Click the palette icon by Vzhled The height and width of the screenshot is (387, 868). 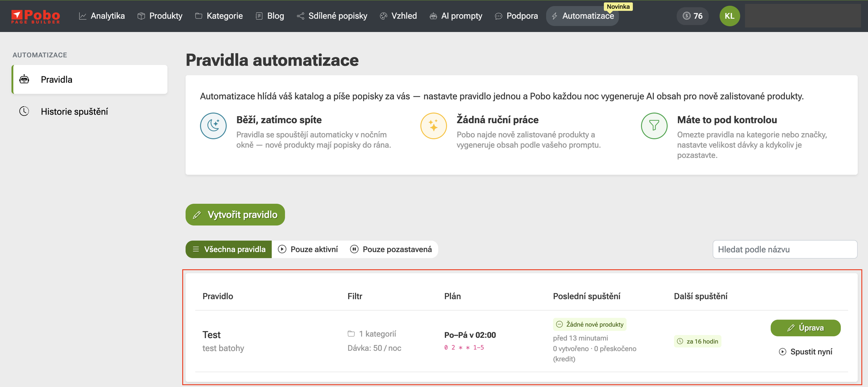pos(383,16)
